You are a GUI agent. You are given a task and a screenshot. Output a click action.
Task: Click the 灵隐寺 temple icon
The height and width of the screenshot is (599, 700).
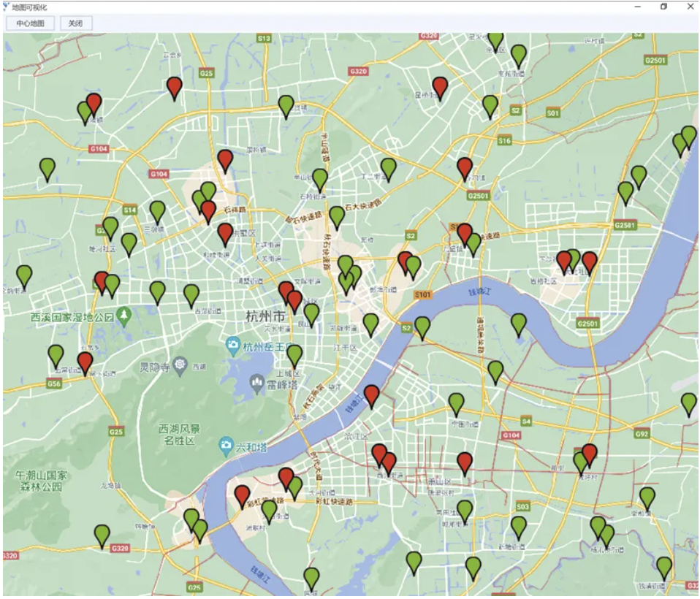(180, 365)
